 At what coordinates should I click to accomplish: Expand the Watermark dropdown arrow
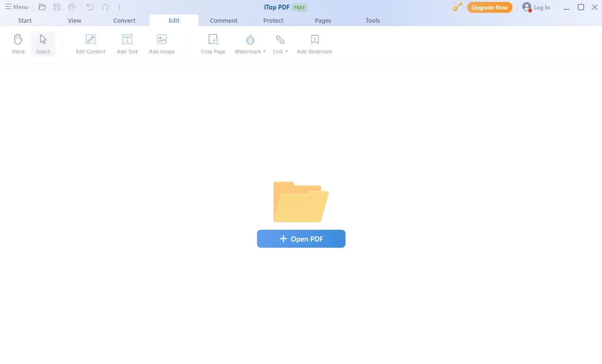click(264, 52)
